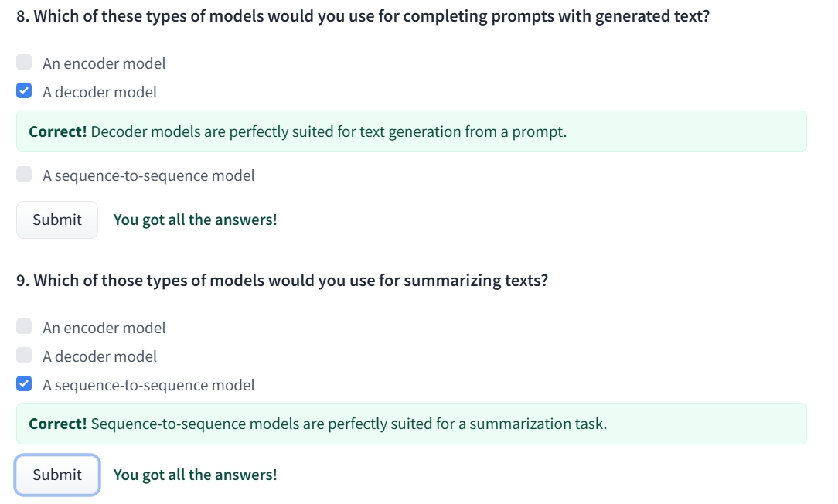Click the "An encoder model" label under question 9
Image resolution: width=838 pixels, height=504 pixels.
coord(104,328)
